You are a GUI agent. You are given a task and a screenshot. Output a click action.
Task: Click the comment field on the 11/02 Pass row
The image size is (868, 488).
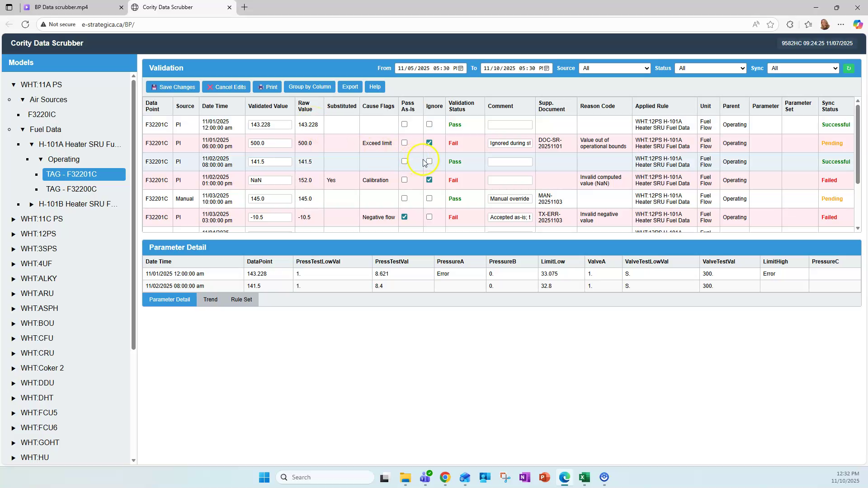tap(509, 161)
